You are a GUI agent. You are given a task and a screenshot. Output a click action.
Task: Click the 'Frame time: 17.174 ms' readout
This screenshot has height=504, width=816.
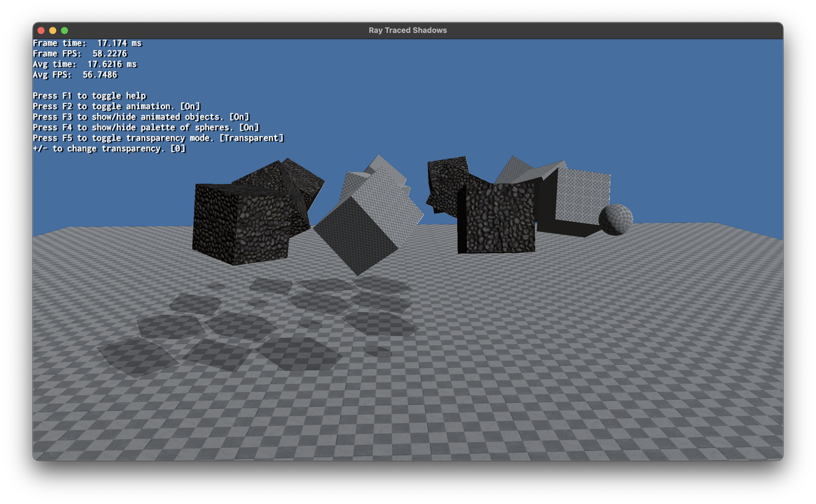tap(87, 43)
